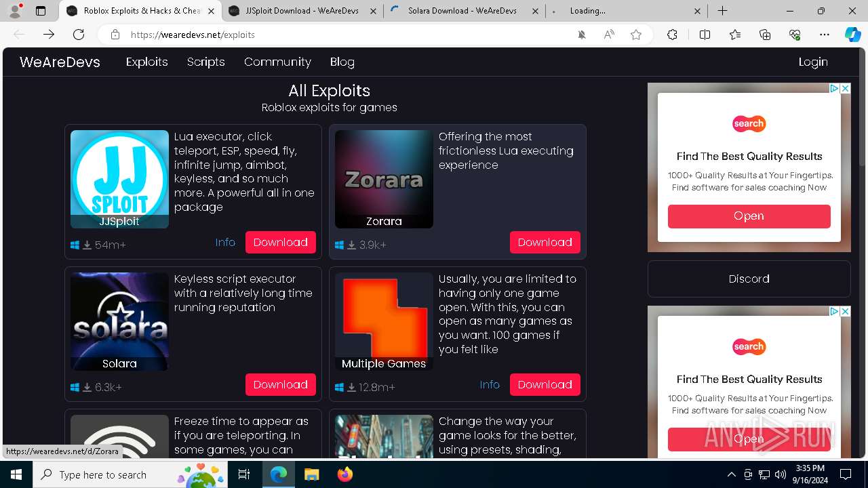Switch to Roblox Exploits & Hacks tab
The image size is (868, 488).
[140, 11]
